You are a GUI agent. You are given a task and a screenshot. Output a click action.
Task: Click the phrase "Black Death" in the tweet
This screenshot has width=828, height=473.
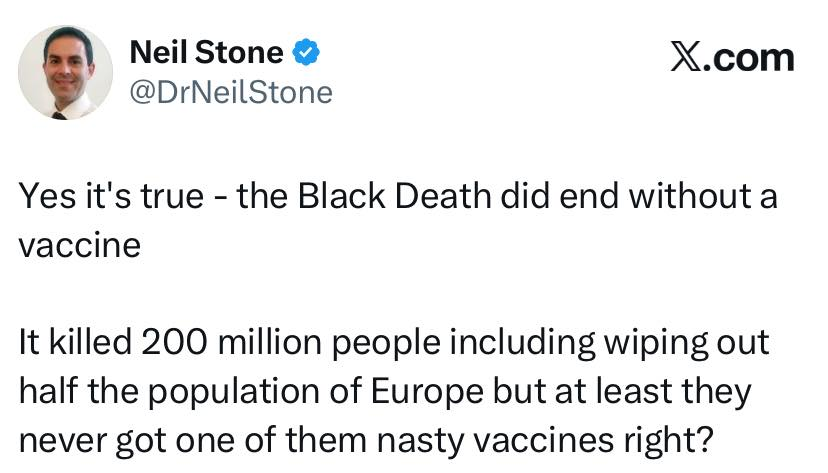(x=376, y=197)
